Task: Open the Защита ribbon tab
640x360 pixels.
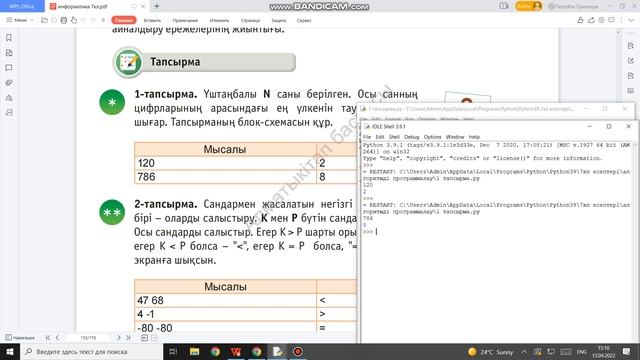Action: (x=279, y=20)
